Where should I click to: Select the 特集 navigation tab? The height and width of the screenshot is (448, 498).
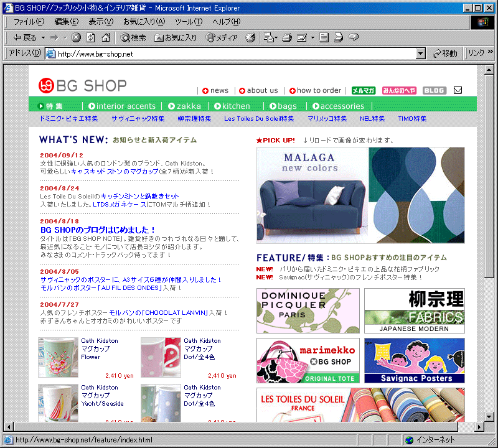[50, 106]
